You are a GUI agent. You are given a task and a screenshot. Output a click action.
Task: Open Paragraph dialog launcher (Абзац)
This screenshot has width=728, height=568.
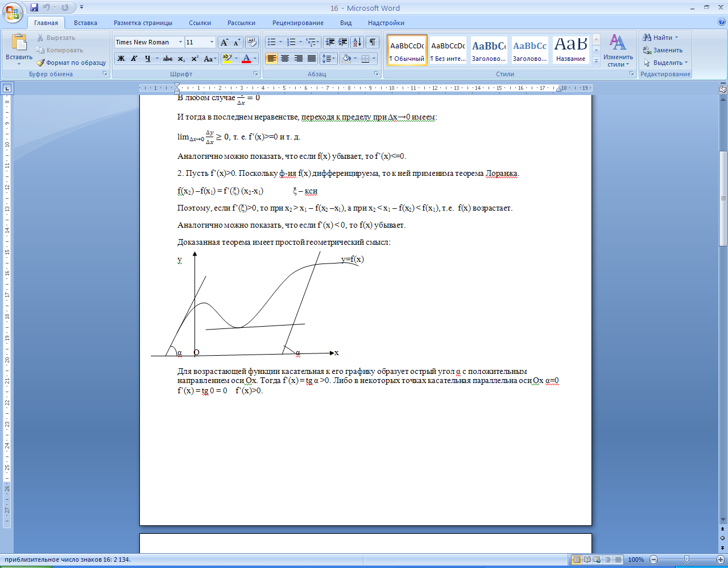click(x=377, y=74)
